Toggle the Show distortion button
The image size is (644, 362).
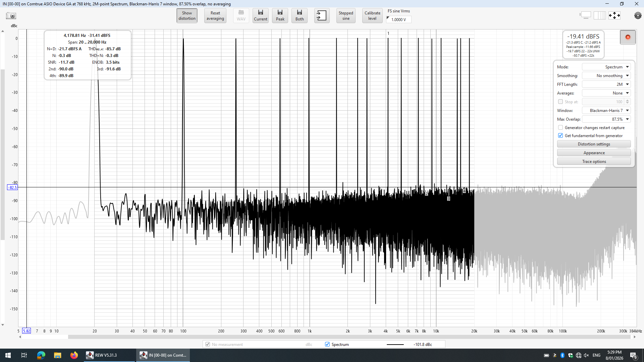click(x=187, y=15)
